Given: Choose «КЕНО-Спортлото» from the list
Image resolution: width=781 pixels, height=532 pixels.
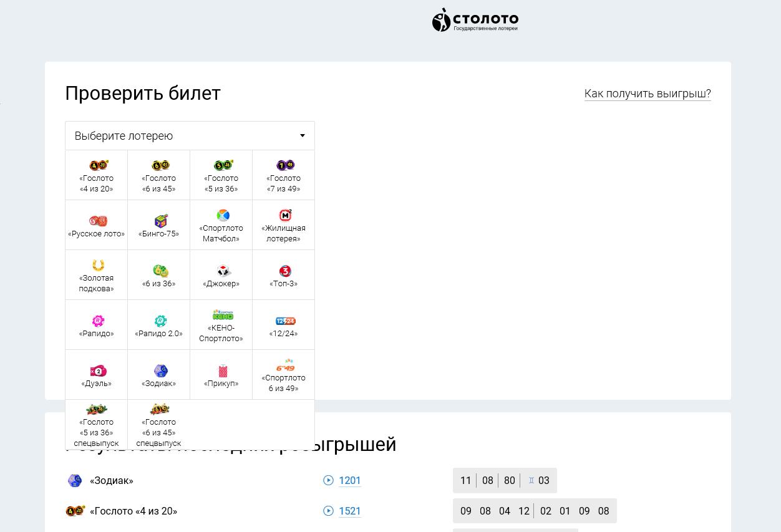Looking at the screenshot, I should pyautogui.click(x=221, y=325).
